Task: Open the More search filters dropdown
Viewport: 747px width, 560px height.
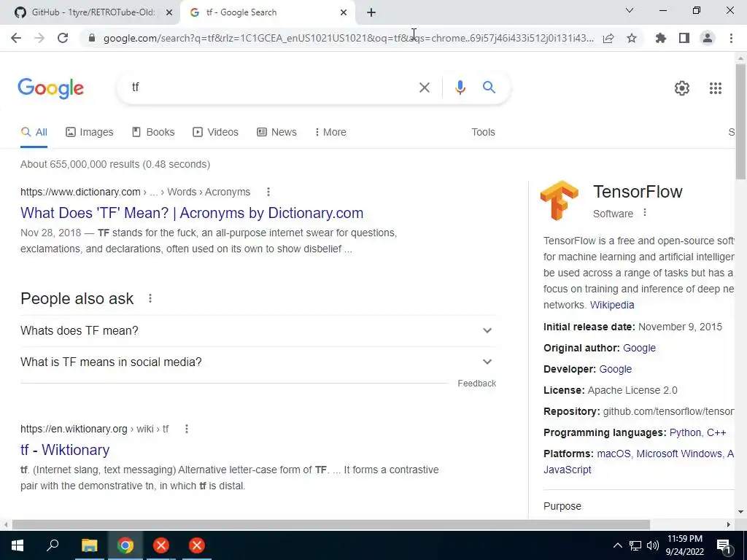Action: tap(330, 132)
